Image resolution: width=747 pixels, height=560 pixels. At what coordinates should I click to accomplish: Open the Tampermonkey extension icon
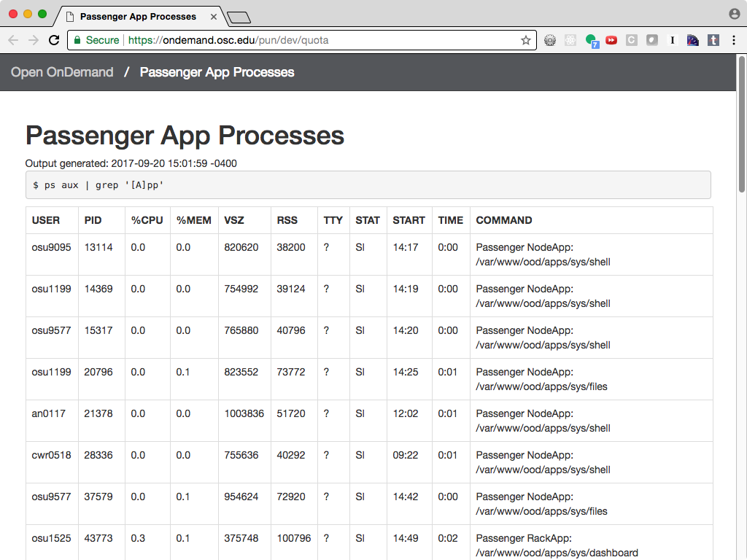point(713,41)
